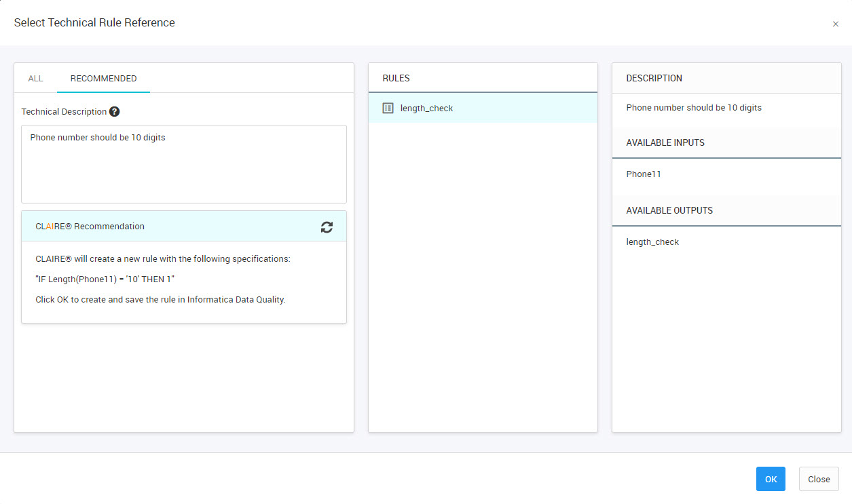The width and height of the screenshot is (852, 504).
Task: Select the length_check rule text
Action: [x=426, y=108]
